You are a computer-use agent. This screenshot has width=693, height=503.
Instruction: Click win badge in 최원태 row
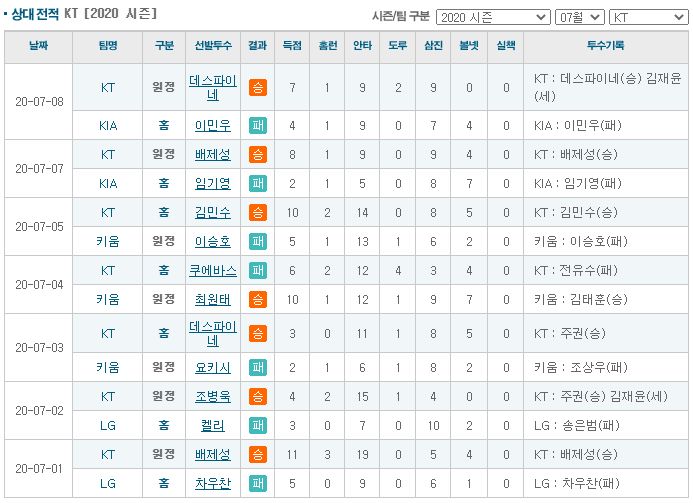coord(258,300)
